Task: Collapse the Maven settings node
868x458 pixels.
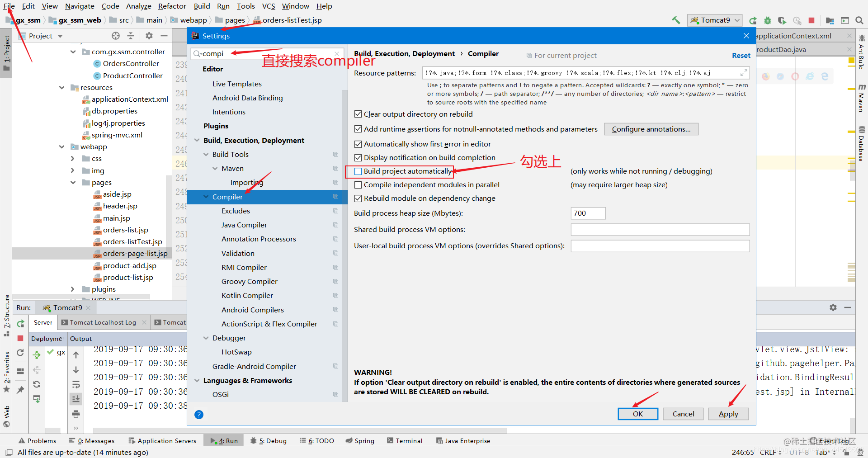Action: 215,169
